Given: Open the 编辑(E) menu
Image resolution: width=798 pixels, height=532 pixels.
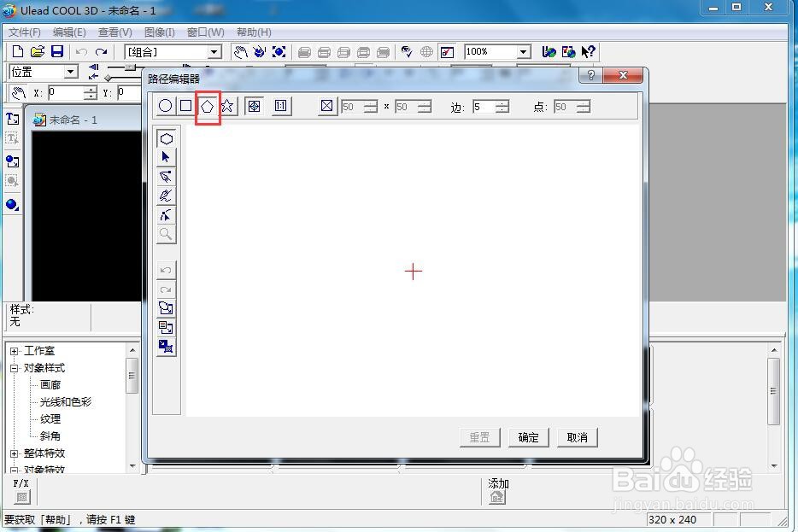Looking at the screenshot, I should (69, 32).
